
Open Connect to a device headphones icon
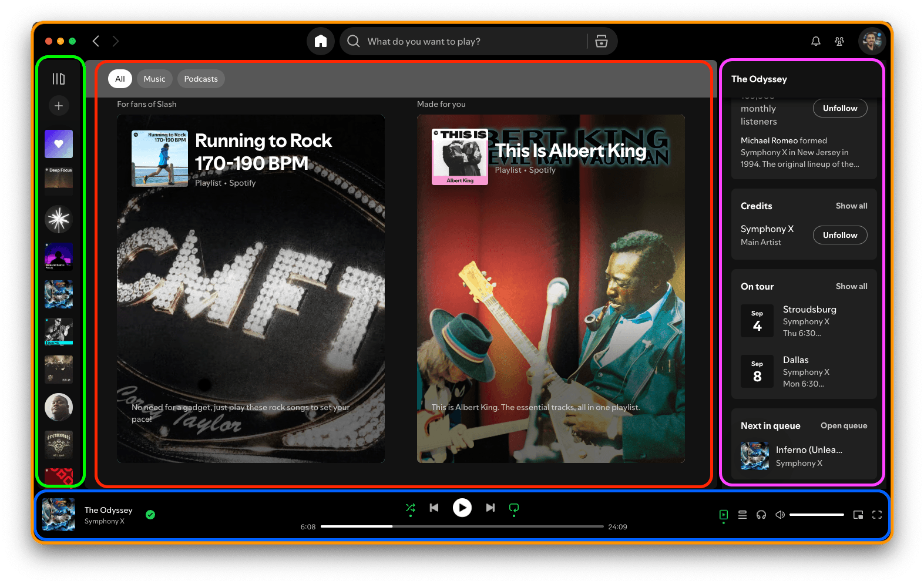click(x=761, y=515)
